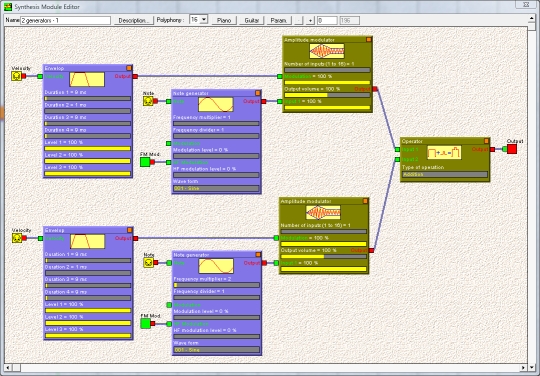The width and height of the screenshot is (540, 376).
Task: Open the Operator Type of operation selector
Action: pyautogui.click(x=445, y=175)
